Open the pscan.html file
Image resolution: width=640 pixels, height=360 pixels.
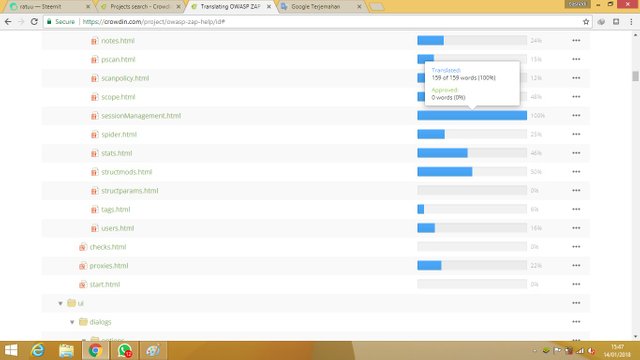tap(118, 60)
